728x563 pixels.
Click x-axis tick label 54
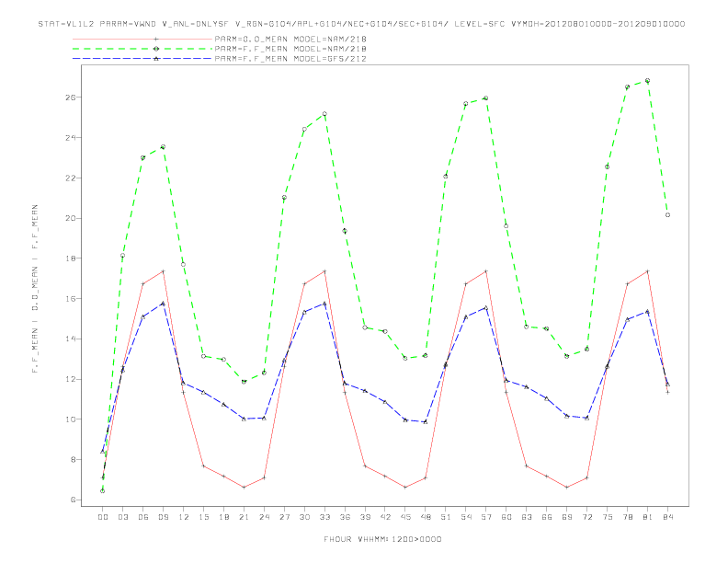(x=466, y=517)
